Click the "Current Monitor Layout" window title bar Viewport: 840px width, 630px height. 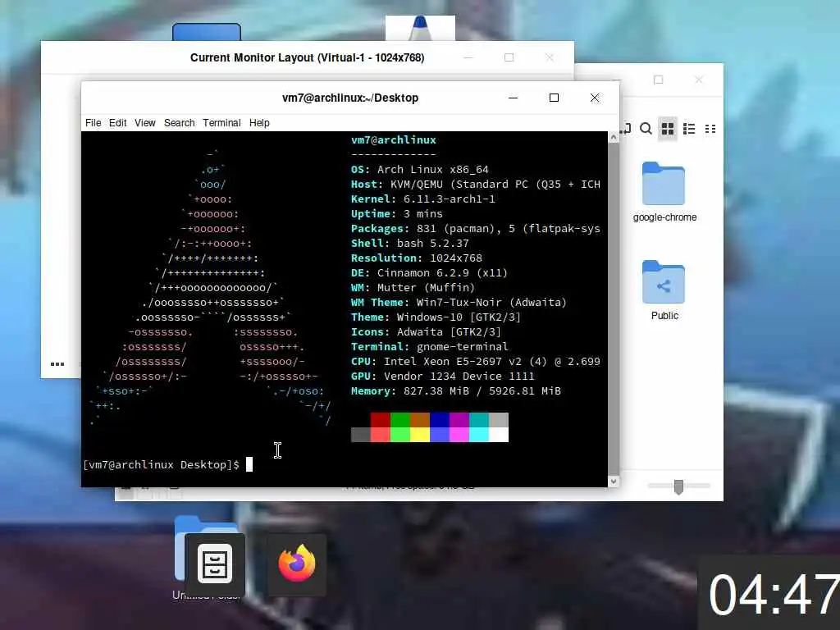[x=307, y=57]
